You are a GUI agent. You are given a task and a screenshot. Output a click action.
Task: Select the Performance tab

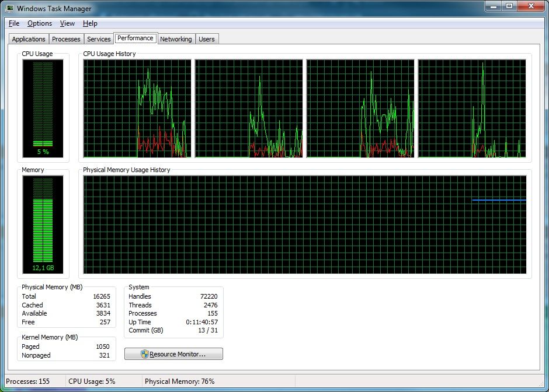[135, 38]
